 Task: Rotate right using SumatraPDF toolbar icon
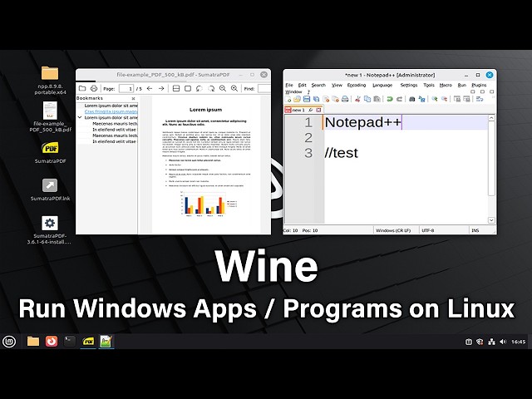pos(211,89)
